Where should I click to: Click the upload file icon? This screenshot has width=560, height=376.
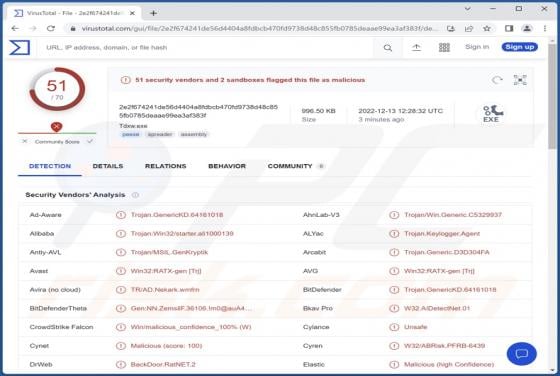[x=416, y=47]
